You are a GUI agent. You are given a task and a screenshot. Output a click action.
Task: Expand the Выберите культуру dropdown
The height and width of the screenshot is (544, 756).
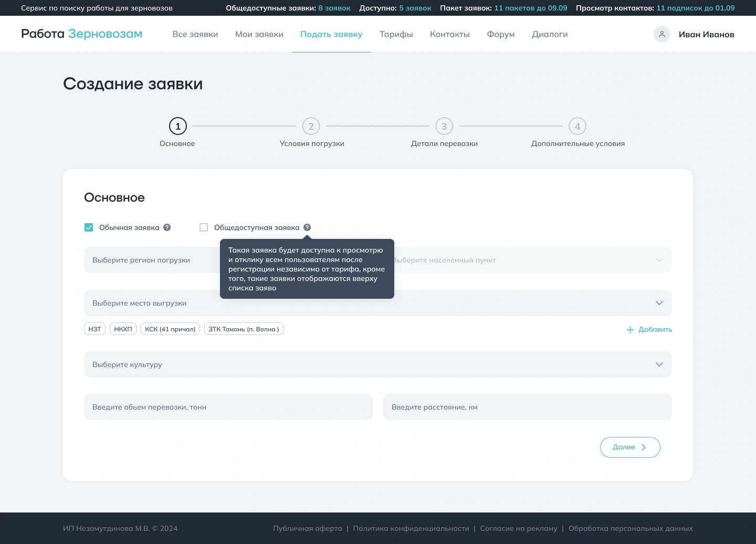point(378,364)
